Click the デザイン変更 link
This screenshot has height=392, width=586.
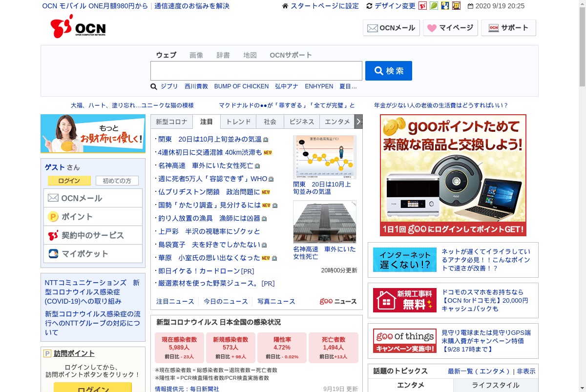pyautogui.click(x=395, y=6)
